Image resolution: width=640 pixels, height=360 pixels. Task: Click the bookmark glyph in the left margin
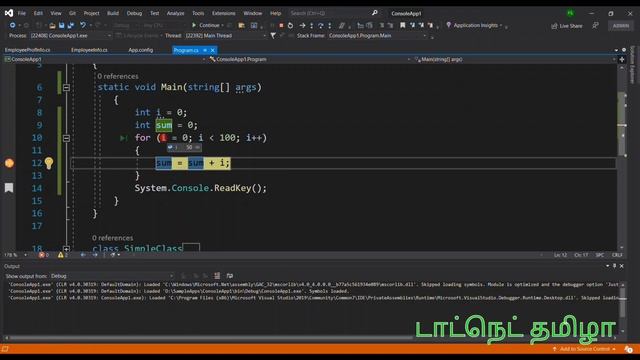9,188
